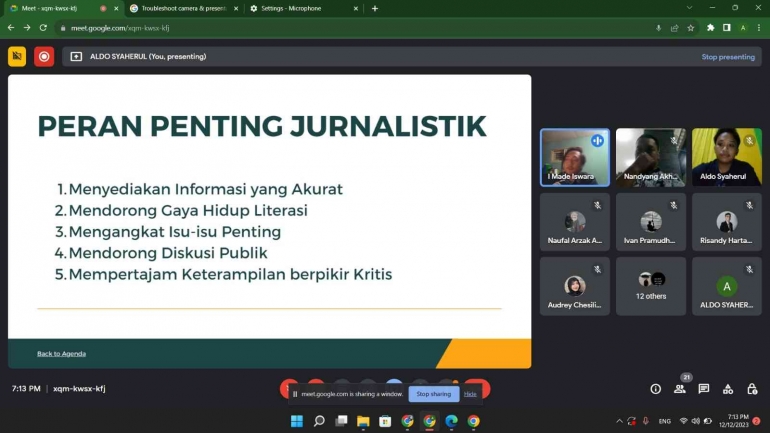
Task: Open Task View on the taskbar
Action: coord(341,421)
